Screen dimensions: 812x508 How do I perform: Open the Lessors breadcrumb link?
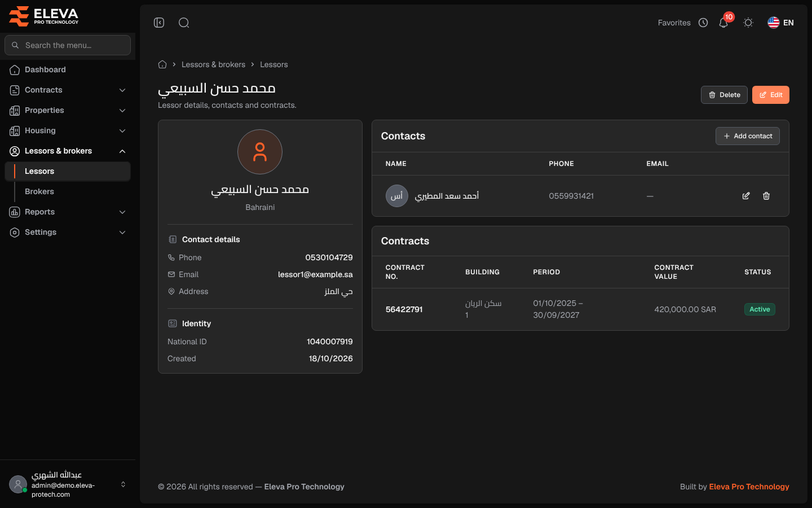pos(274,64)
